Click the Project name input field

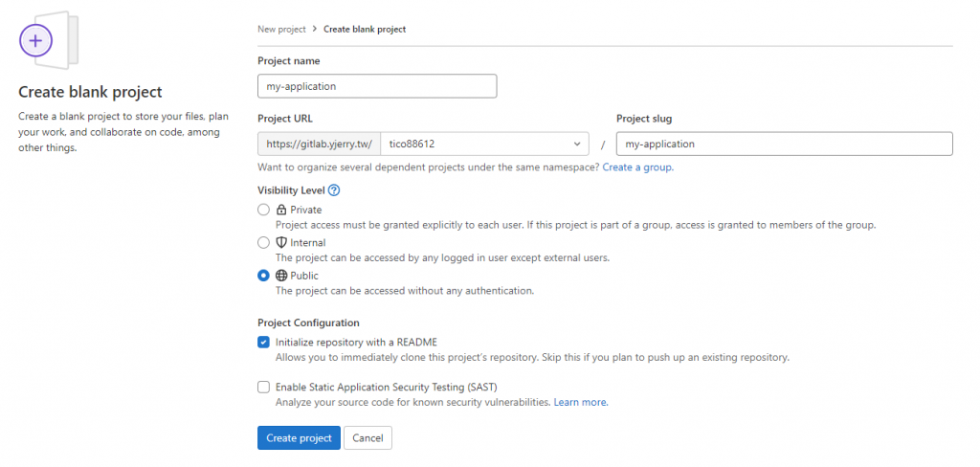click(x=377, y=86)
